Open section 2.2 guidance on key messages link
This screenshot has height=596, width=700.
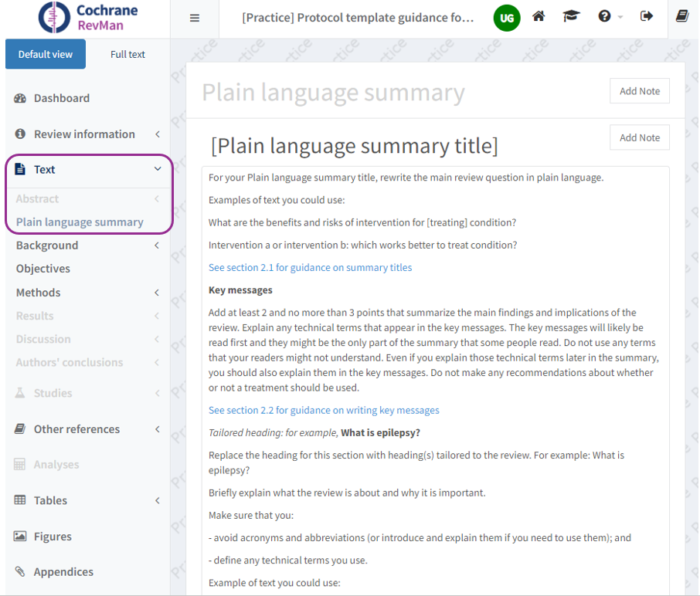click(324, 410)
